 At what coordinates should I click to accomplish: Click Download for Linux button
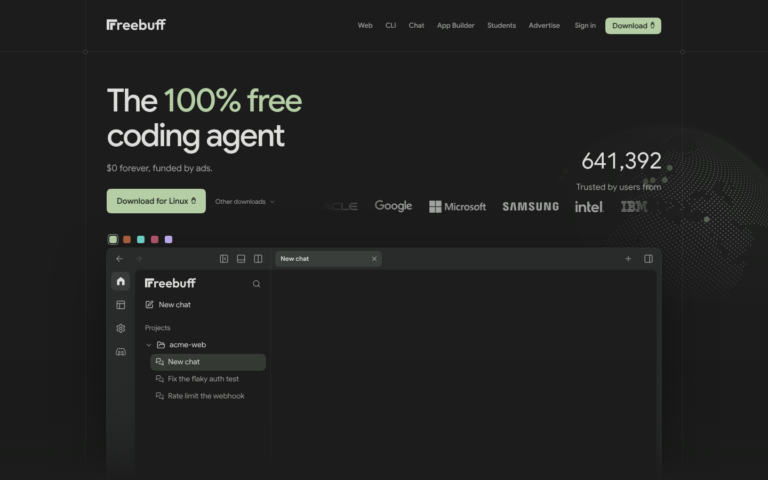pyautogui.click(x=156, y=201)
